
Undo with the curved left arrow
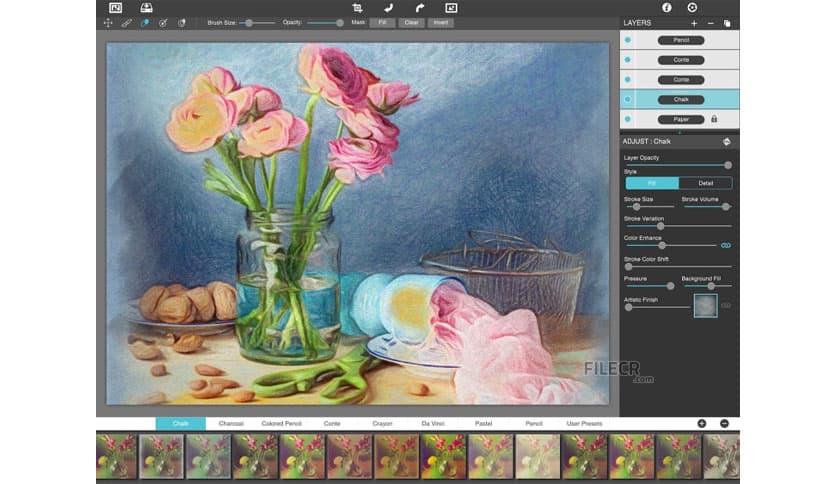click(388, 7)
